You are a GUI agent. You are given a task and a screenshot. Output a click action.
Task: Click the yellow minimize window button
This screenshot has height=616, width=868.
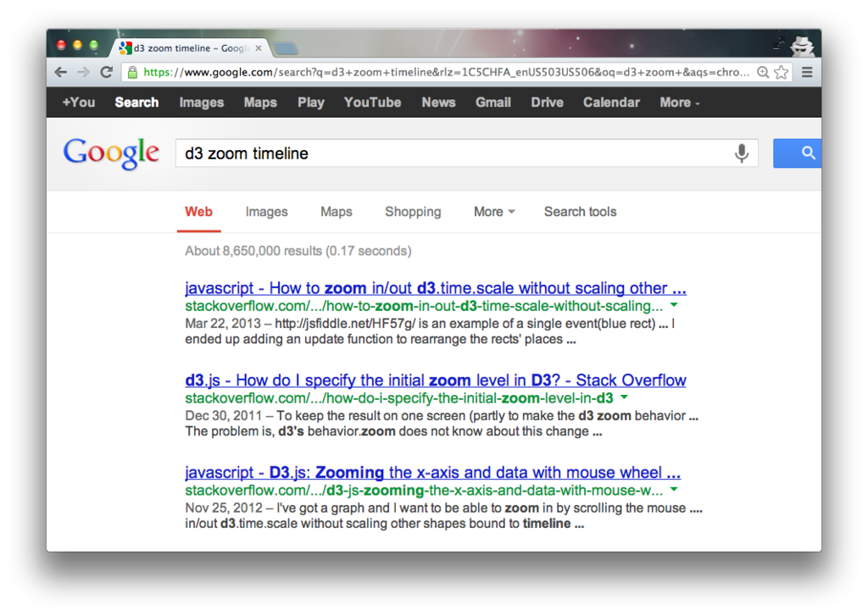click(x=77, y=45)
